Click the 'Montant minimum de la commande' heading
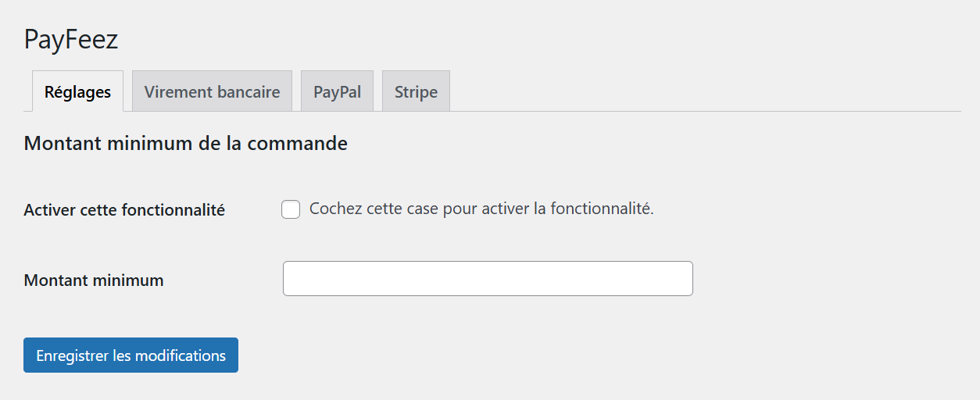 point(185,144)
